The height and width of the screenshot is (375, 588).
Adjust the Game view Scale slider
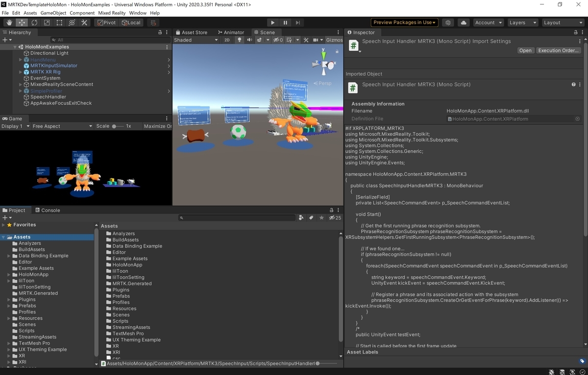click(x=118, y=126)
